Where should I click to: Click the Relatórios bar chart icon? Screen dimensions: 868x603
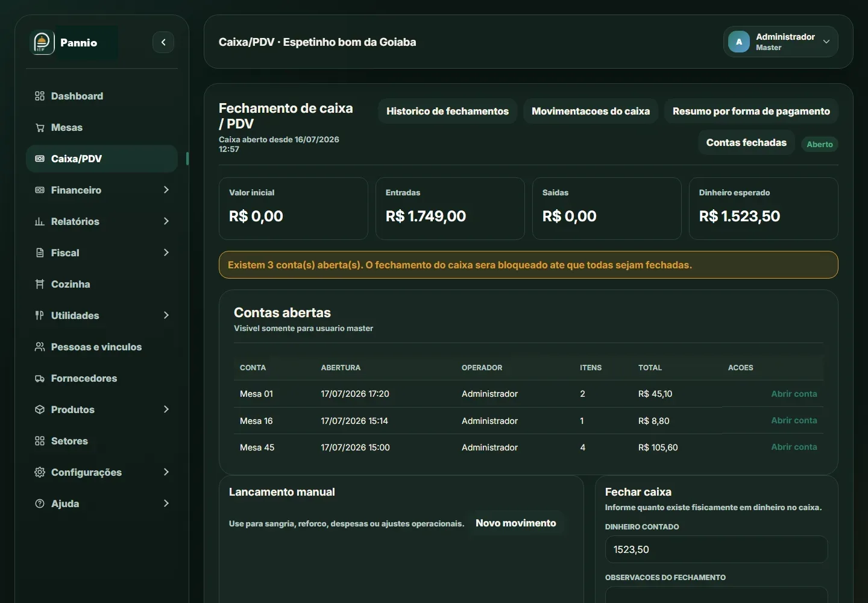[40, 221]
